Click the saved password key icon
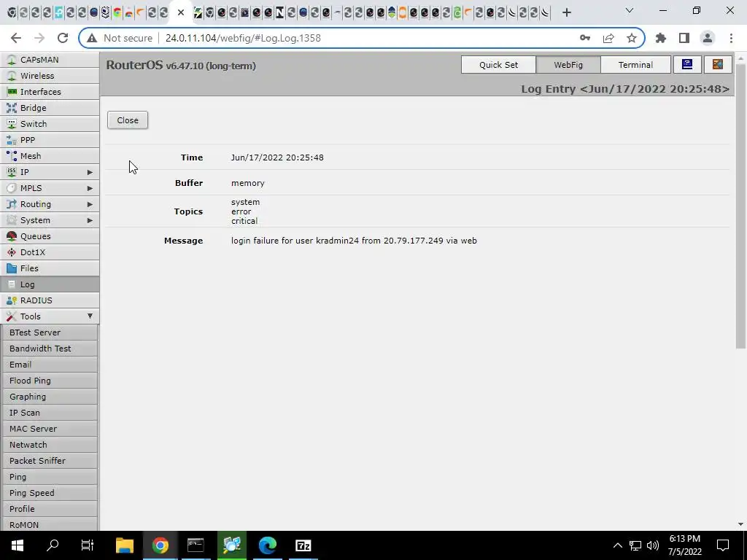This screenshot has width=747, height=560. point(585,38)
